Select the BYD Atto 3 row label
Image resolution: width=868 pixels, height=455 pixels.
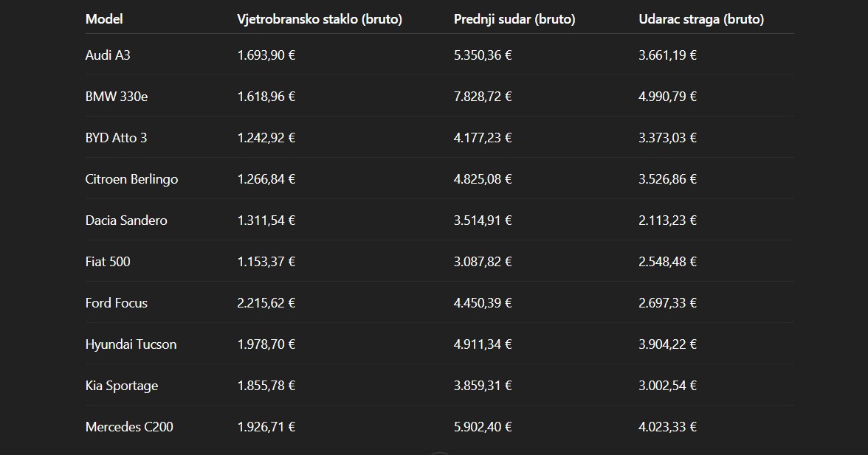tap(116, 137)
